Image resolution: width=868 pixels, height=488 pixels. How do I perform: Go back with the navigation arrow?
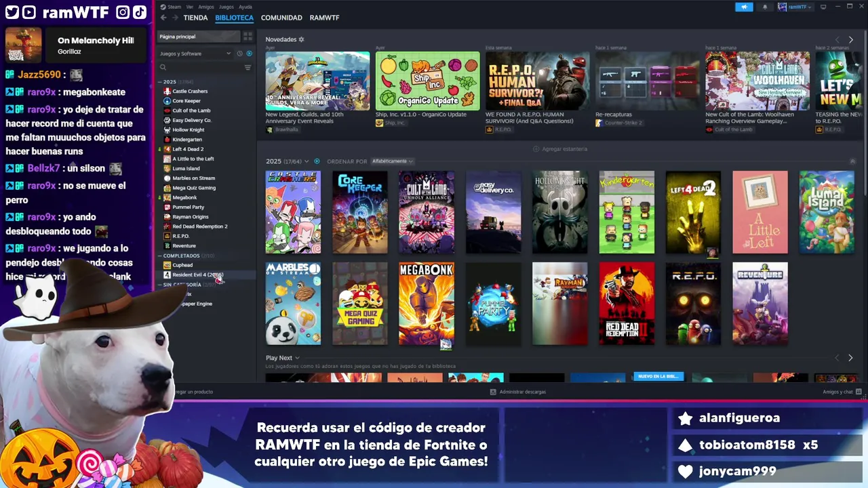pyautogui.click(x=163, y=18)
